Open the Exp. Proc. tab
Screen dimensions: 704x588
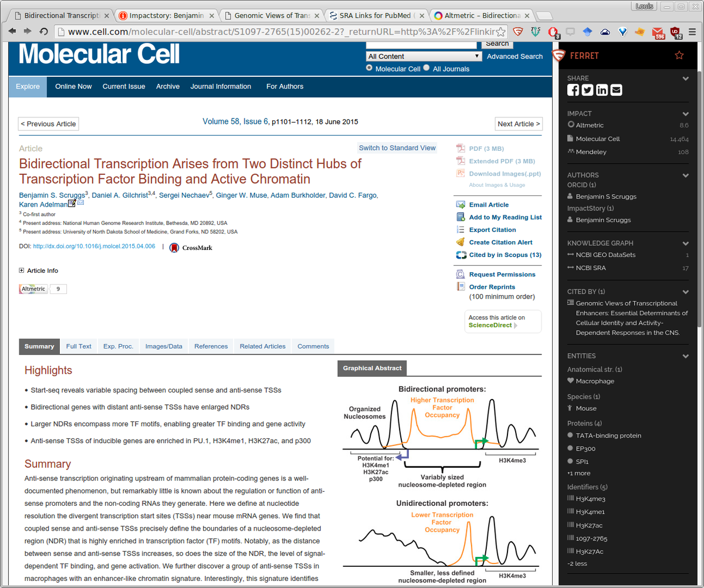click(119, 346)
